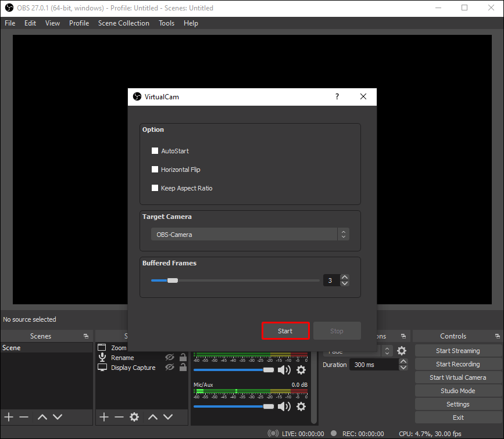Viewport: 504px width, 439px height.
Task: Increase transition Duration with the up stepper
Action: pos(403,361)
